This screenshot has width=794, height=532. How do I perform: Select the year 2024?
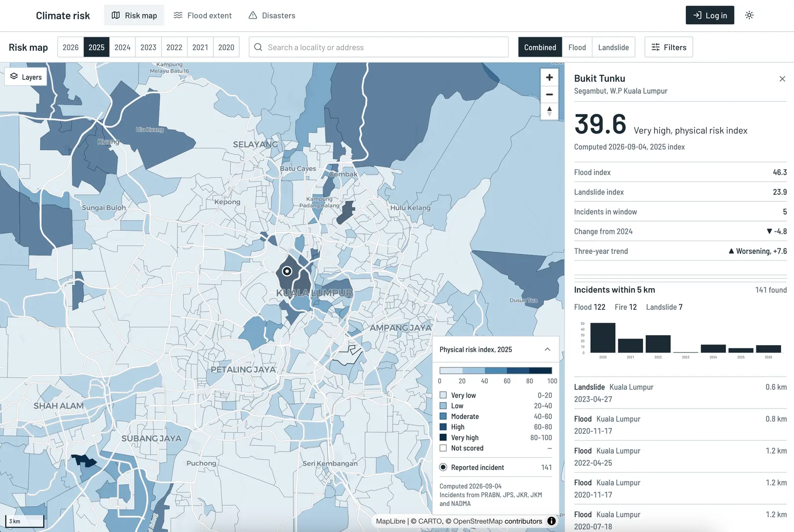pyautogui.click(x=123, y=47)
